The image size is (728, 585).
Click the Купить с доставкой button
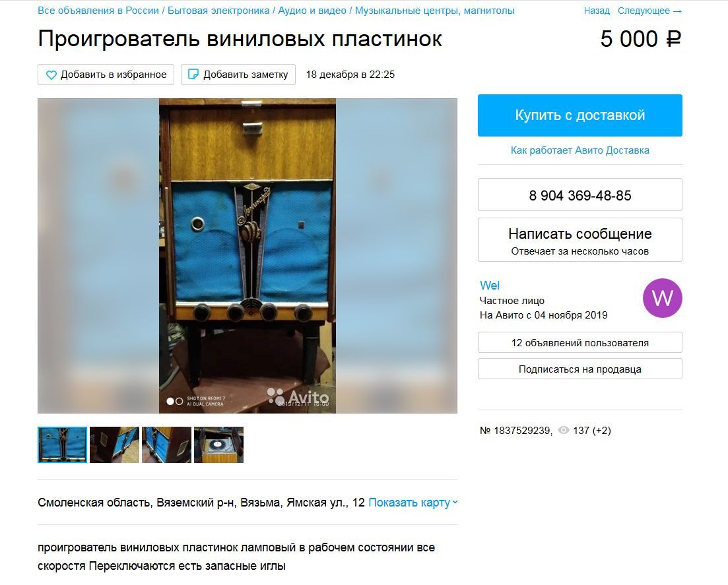[580, 115]
